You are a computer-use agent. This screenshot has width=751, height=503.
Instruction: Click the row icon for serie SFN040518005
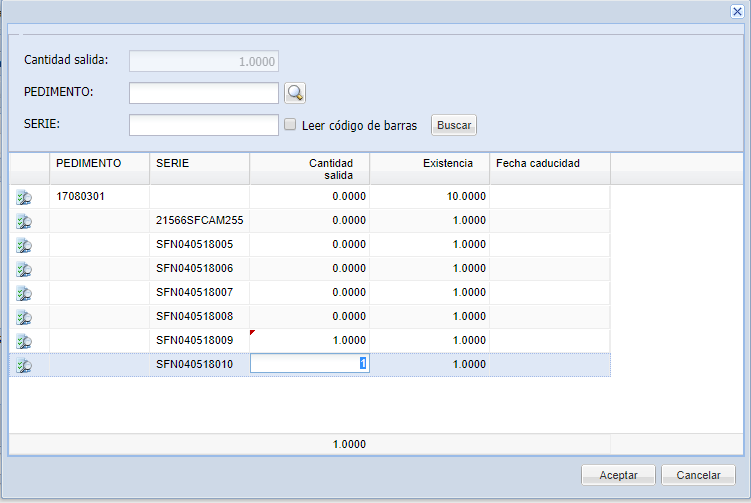coord(24,246)
